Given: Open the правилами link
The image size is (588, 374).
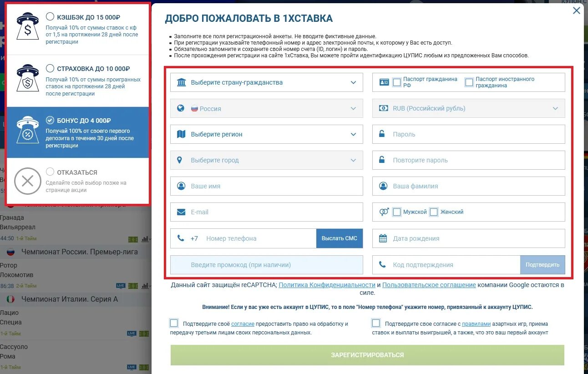Looking at the screenshot, I should tap(476, 324).
